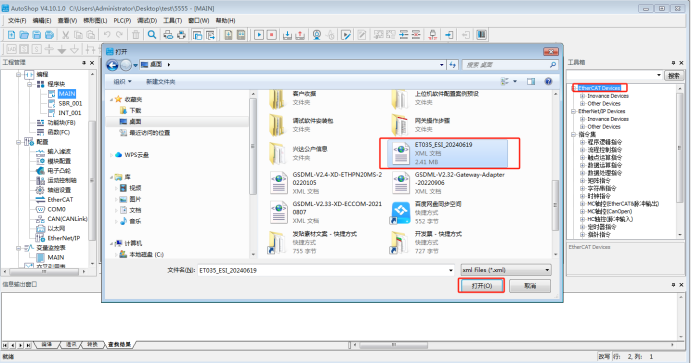
Task: Collapse EtherNet/IP Devices toolbox node
Action: tap(574, 111)
